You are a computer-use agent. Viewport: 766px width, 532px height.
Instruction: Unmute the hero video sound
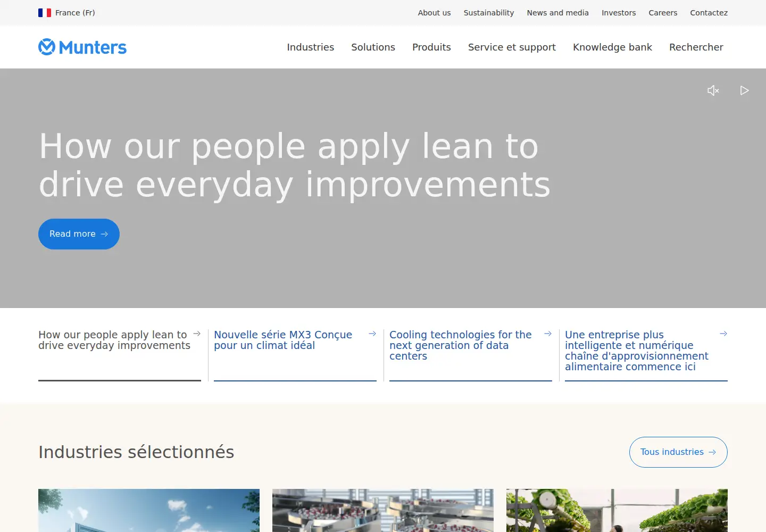tap(713, 90)
